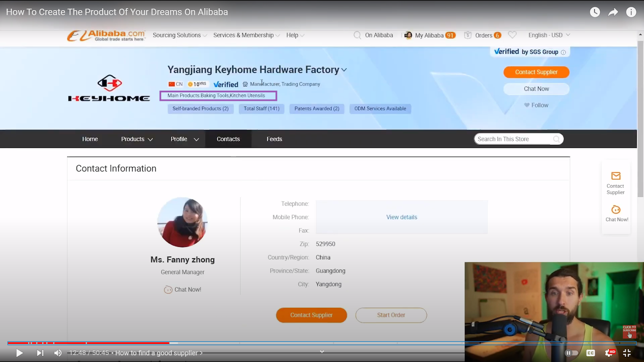The width and height of the screenshot is (644, 362).
Task: Click the Total Staff (141) tag
Action: click(262, 109)
